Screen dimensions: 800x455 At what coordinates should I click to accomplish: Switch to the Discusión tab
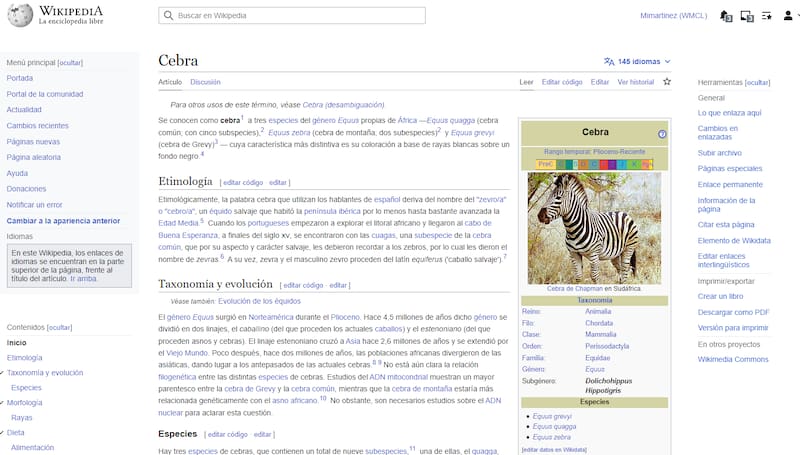[205, 82]
